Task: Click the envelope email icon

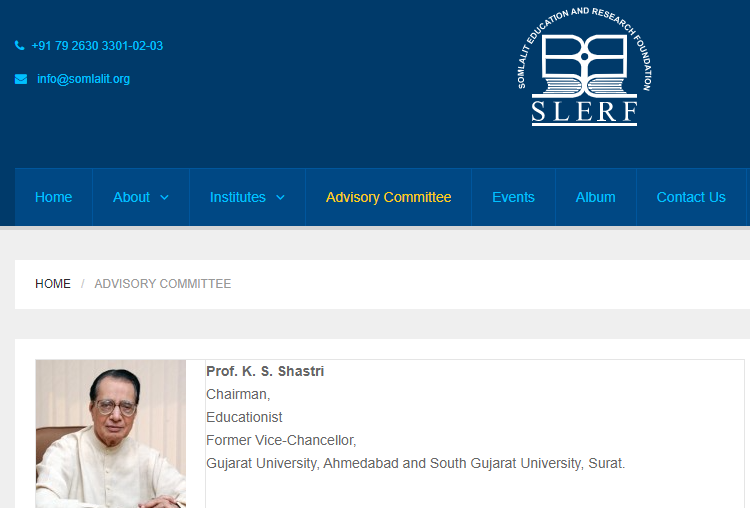Action: tap(21, 79)
